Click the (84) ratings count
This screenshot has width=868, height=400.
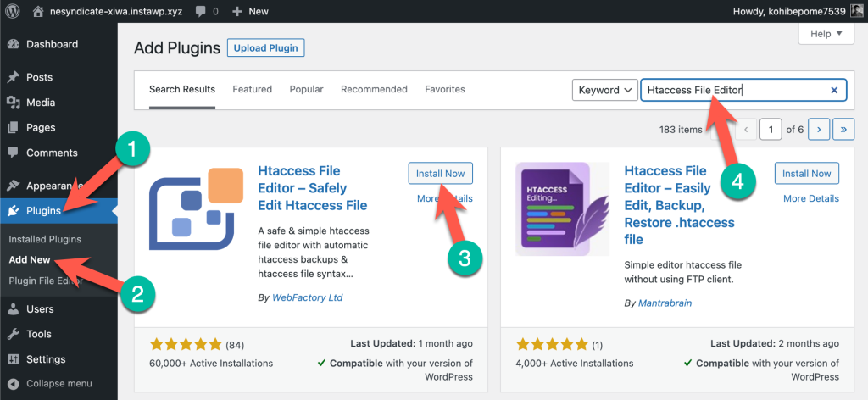click(x=235, y=345)
